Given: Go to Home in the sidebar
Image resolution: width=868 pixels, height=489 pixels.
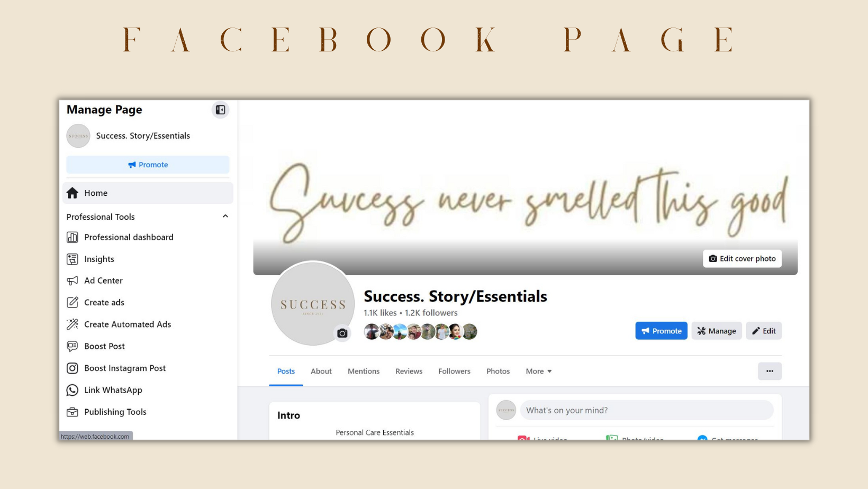Looking at the screenshot, I should [148, 193].
